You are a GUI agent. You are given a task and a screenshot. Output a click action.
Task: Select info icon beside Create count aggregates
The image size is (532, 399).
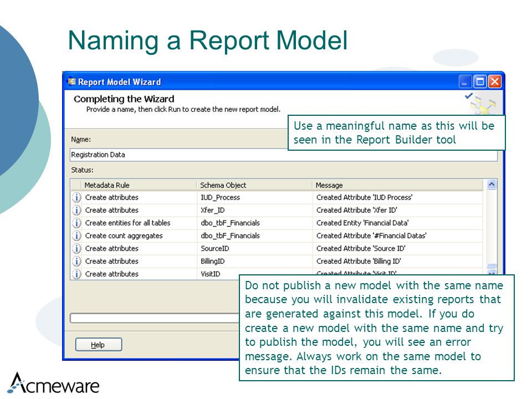coord(76,236)
